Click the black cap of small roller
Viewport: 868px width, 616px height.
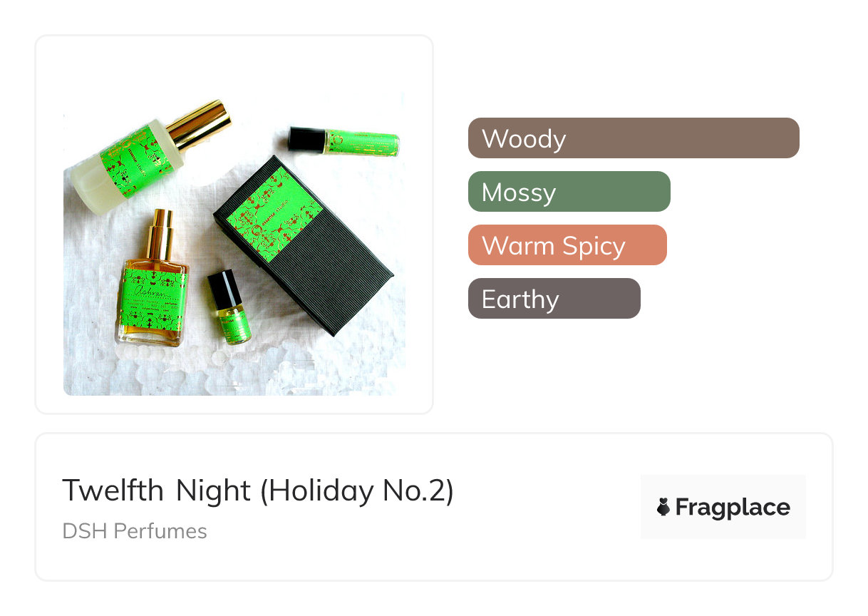pyautogui.click(x=224, y=287)
